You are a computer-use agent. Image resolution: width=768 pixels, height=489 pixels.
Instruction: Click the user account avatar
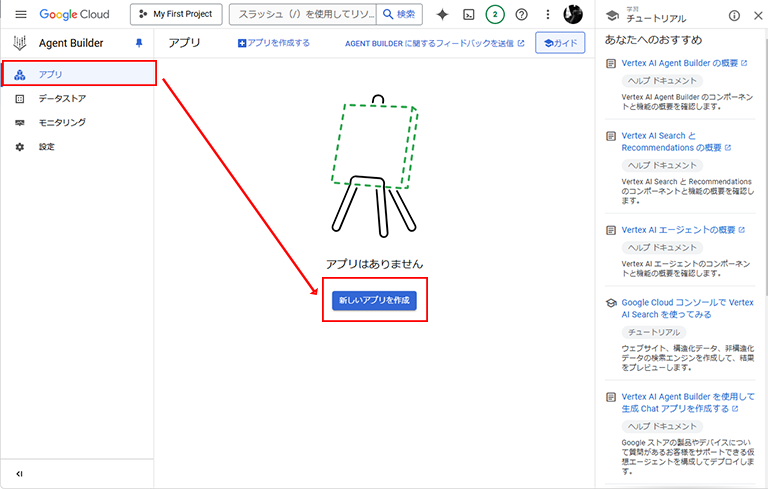[x=573, y=14]
